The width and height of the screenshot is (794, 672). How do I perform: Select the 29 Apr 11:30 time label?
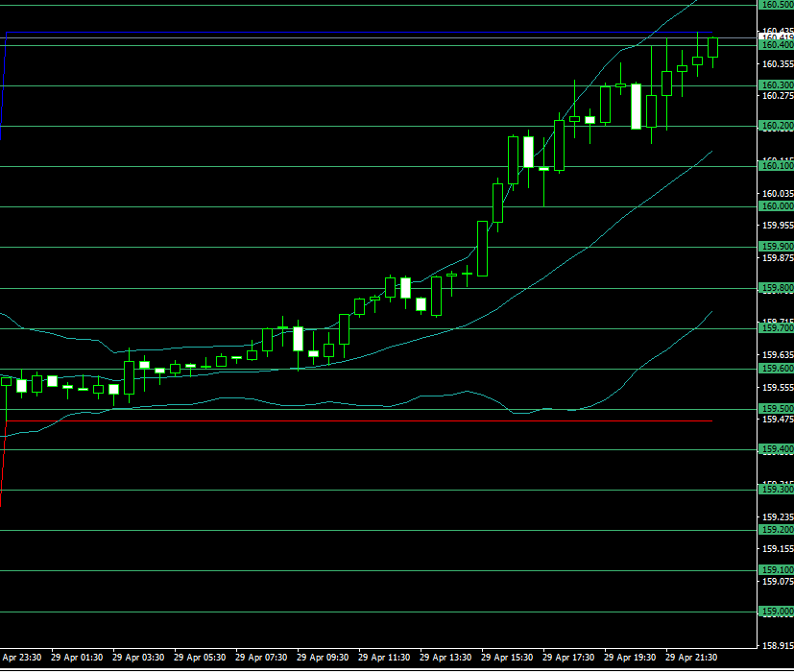pyautogui.click(x=384, y=658)
